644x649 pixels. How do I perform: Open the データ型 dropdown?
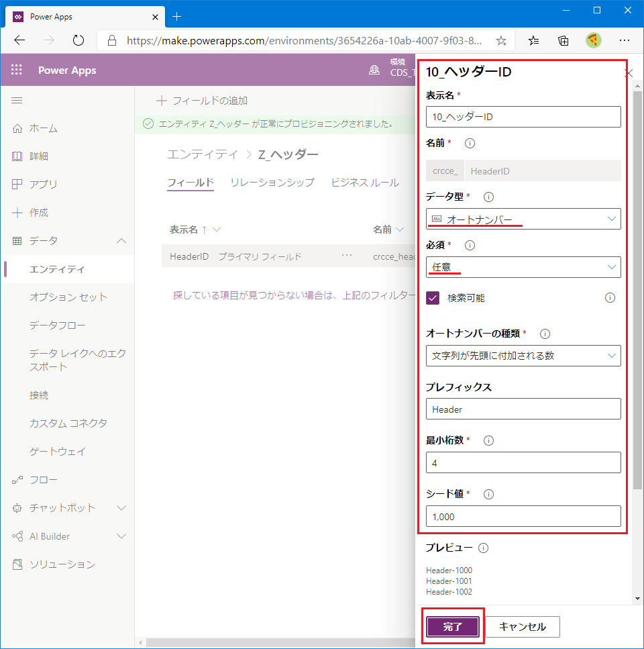coord(523,219)
